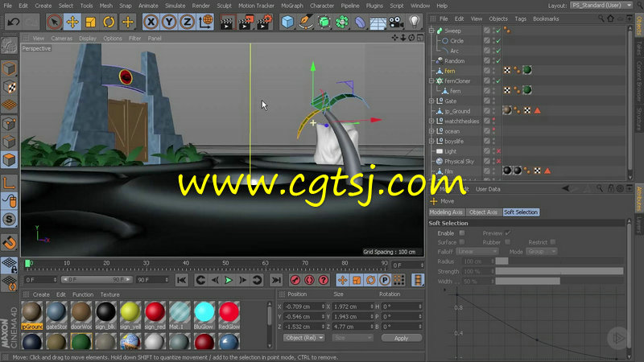The height and width of the screenshot is (362, 644).
Task: Toggle the Light object enable mark
Action: 498,151
